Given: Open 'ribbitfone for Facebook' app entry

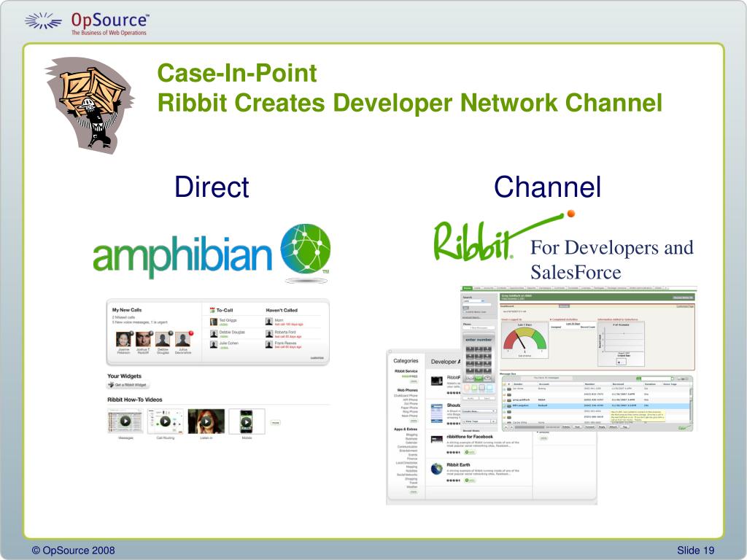Looking at the screenshot, I should pos(470,436).
